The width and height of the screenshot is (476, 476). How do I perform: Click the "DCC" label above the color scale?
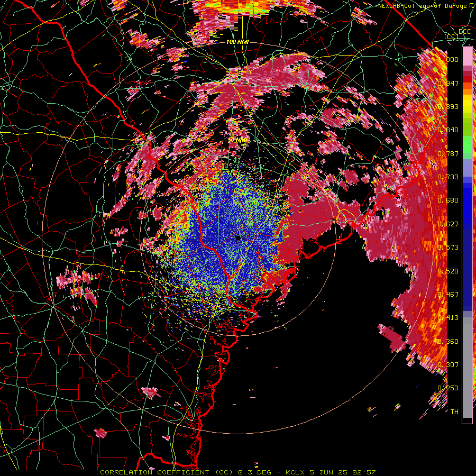(464, 32)
